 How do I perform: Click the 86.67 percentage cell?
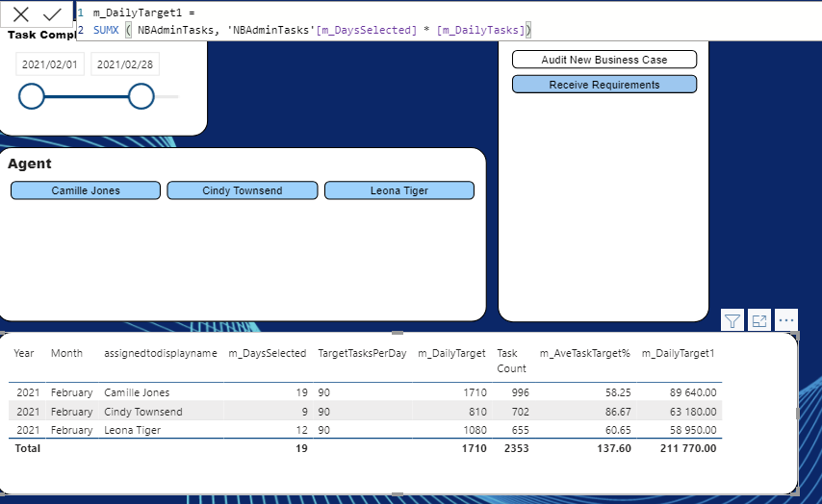tap(618, 412)
